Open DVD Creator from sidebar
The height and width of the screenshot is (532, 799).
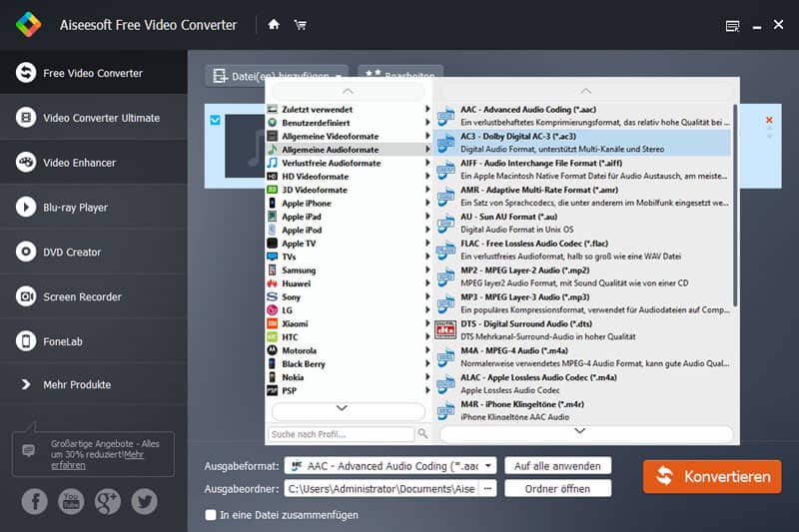click(93, 252)
